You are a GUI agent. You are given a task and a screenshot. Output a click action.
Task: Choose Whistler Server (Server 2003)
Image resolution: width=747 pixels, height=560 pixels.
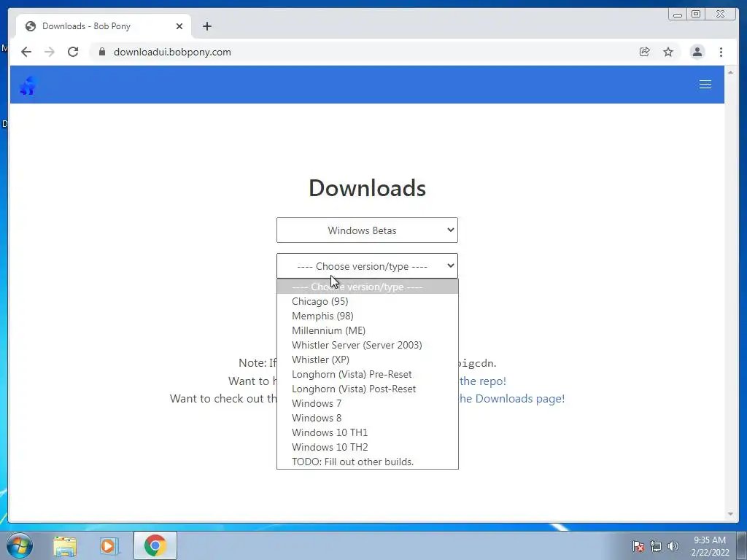pos(368,345)
